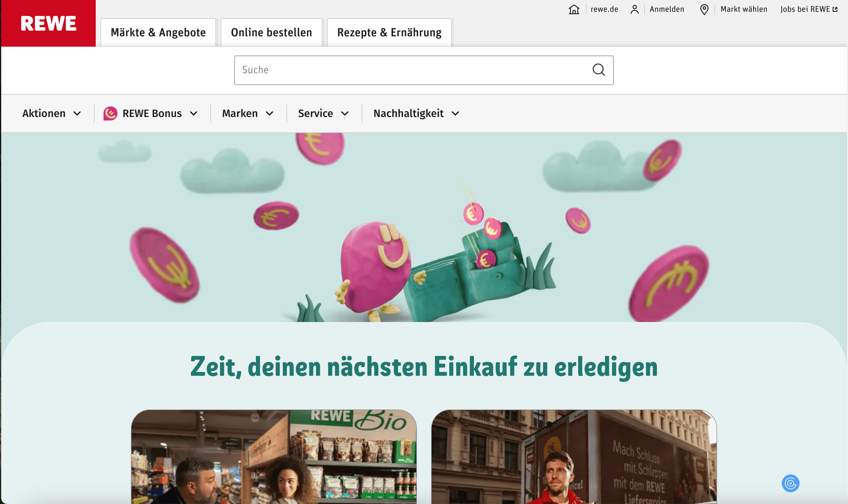Click the Markt wählen link
Screen dimensions: 848x504
point(744,9)
